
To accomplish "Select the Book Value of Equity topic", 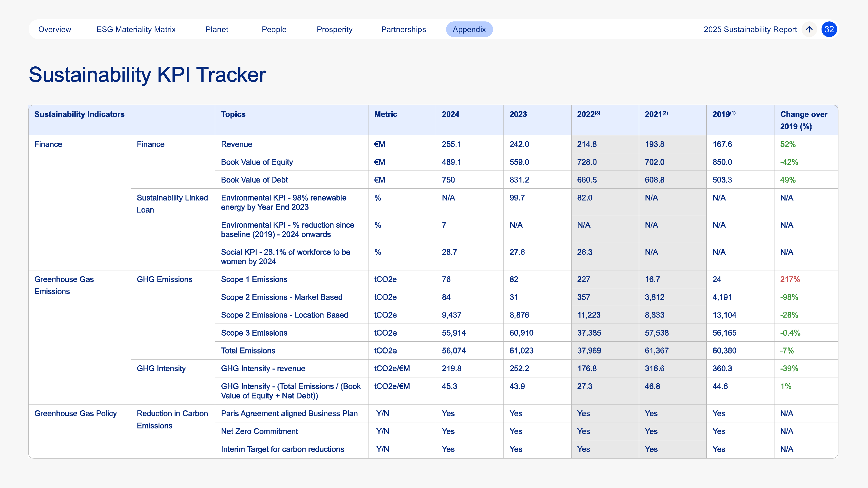I will pos(257,162).
